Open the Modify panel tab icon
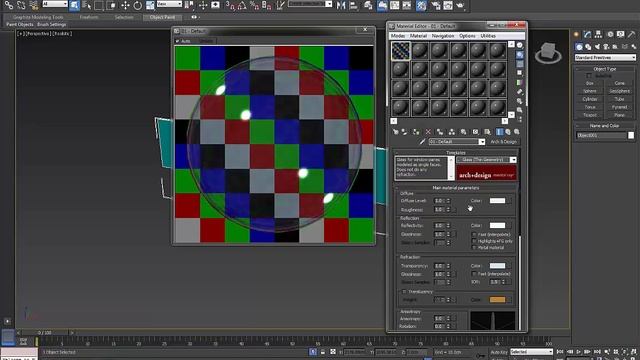640x360 pixels. [587, 35]
